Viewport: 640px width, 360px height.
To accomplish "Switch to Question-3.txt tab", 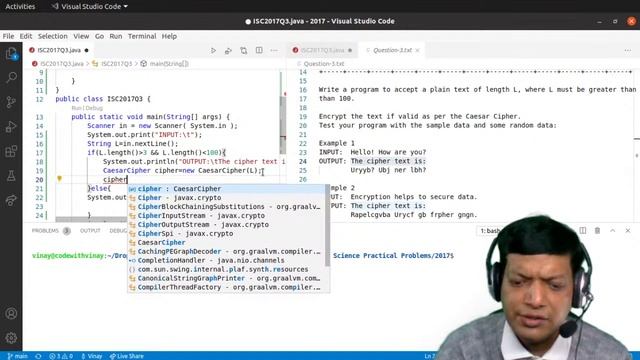I will [392, 50].
